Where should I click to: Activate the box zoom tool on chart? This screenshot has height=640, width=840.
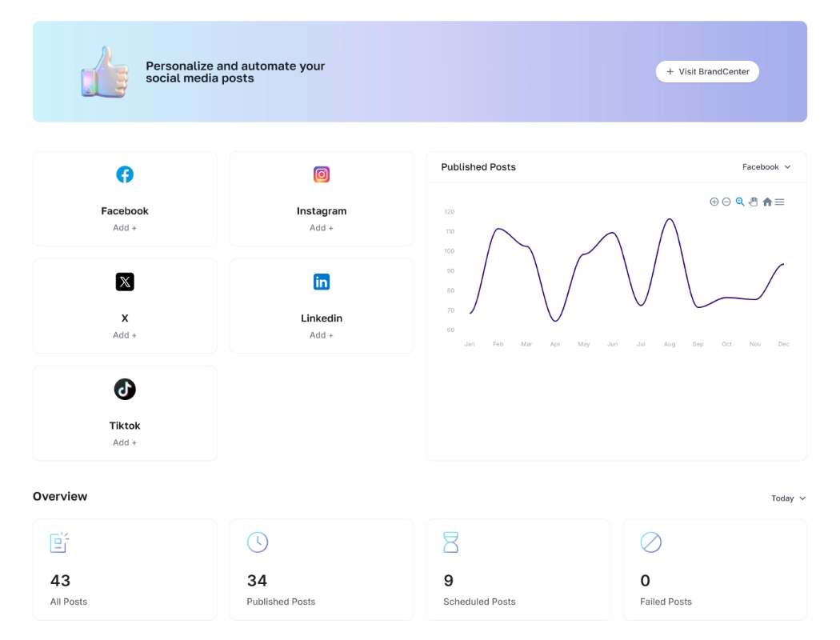740,202
